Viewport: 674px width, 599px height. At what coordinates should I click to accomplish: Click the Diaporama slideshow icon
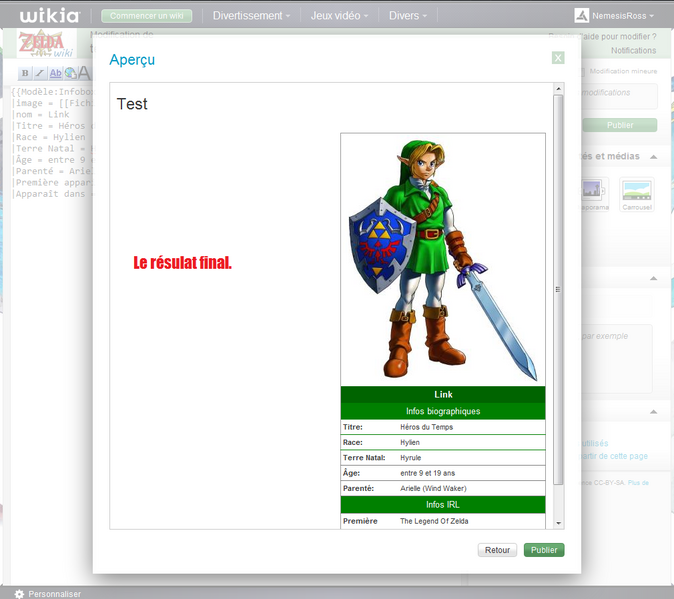click(593, 194)
